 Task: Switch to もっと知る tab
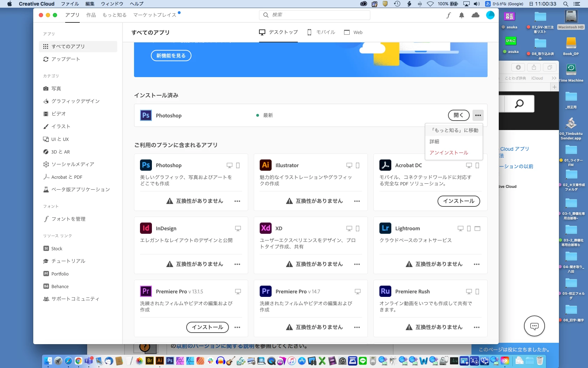pos(114,15)
